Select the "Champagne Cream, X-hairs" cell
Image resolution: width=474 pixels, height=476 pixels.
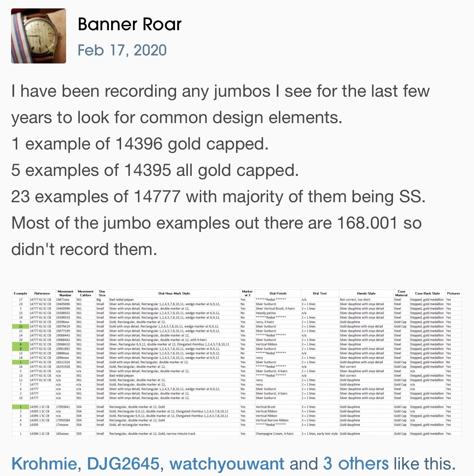[275, 434]
